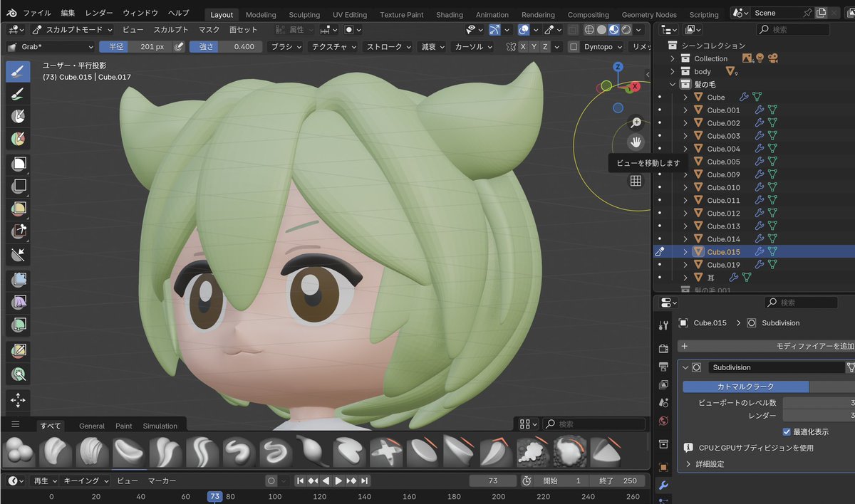
Task: Toggle Z axis symmetry
Action: click(545, 46)
